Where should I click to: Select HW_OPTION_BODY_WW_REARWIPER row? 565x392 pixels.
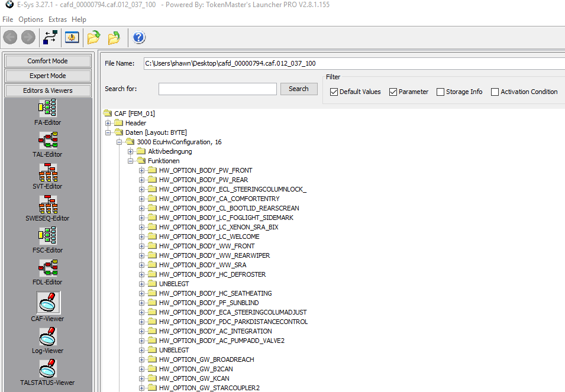(x=214, y=255)
